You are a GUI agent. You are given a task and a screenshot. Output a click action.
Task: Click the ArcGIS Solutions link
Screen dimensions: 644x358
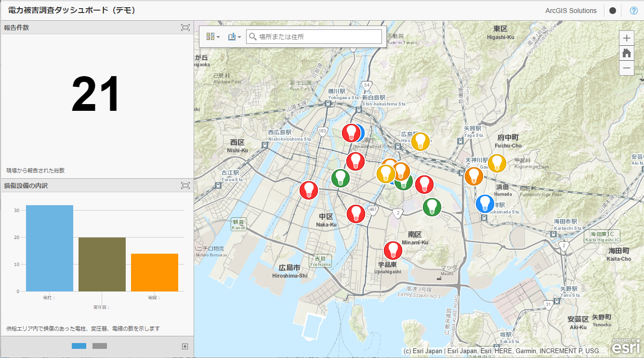pyautogui.click(x=571, y=11)
